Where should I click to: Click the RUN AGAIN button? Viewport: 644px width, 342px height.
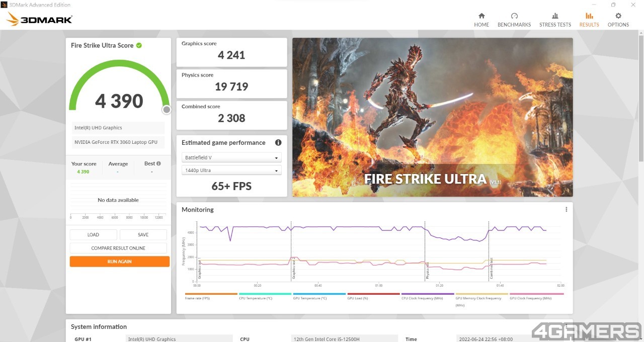pos(119,262)
